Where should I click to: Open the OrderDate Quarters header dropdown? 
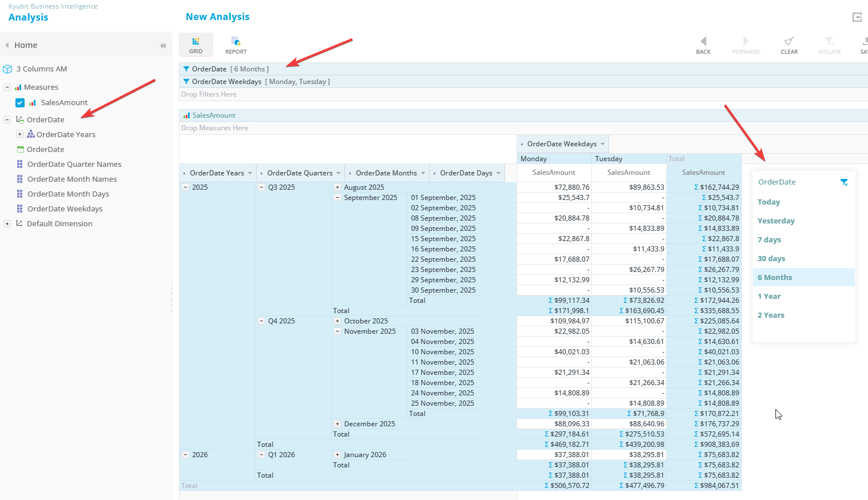338,173
